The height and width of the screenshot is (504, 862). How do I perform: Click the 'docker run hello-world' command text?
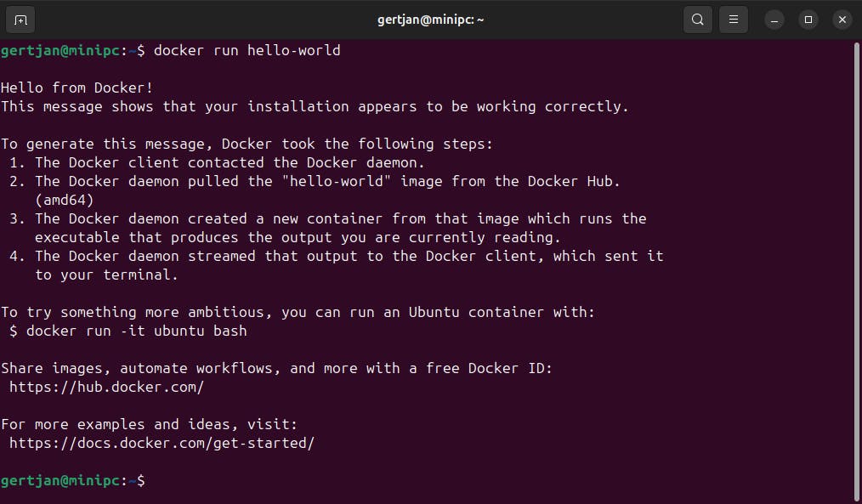point(247,51)
